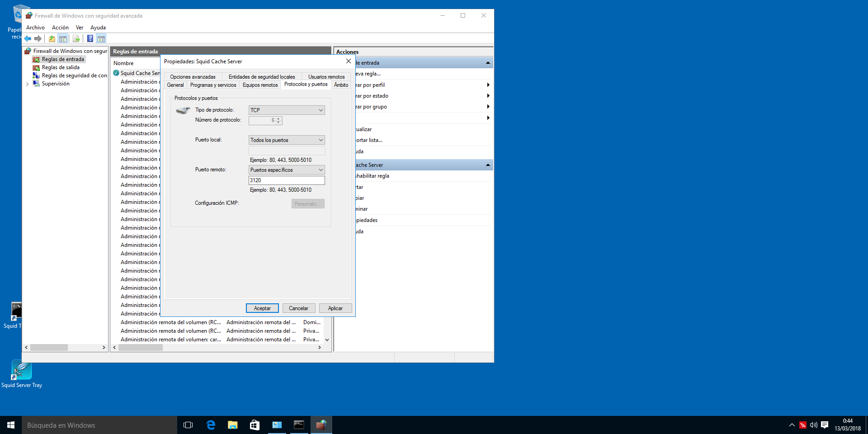The width and height of the screenshot is (868, 434).
Task: Open the Puerto local dropdown
Action: [287, 140]
